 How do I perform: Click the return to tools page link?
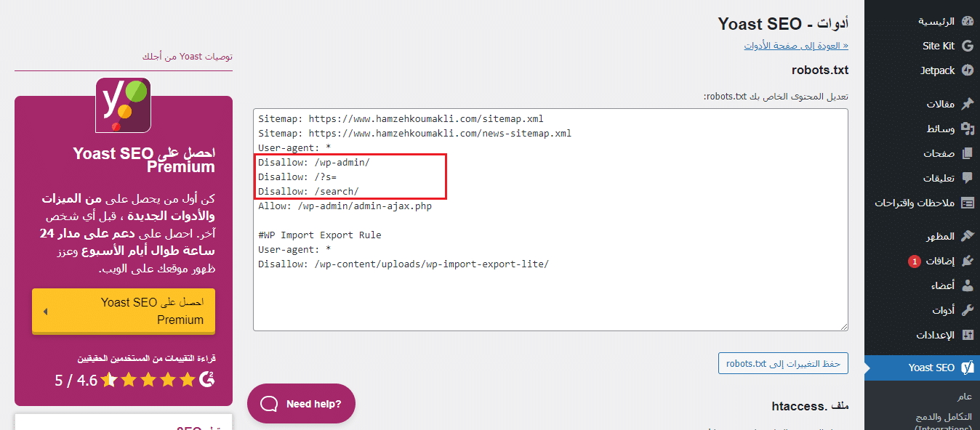795,46
